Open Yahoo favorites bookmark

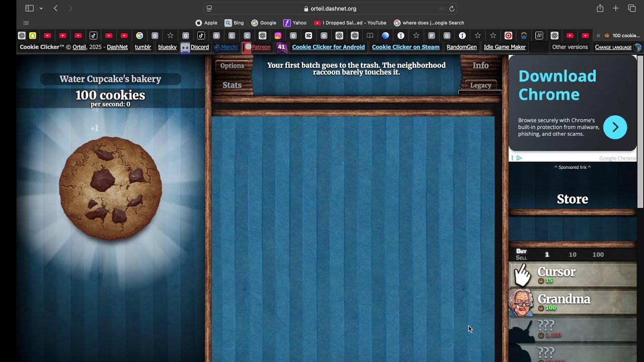coord(295,23)
